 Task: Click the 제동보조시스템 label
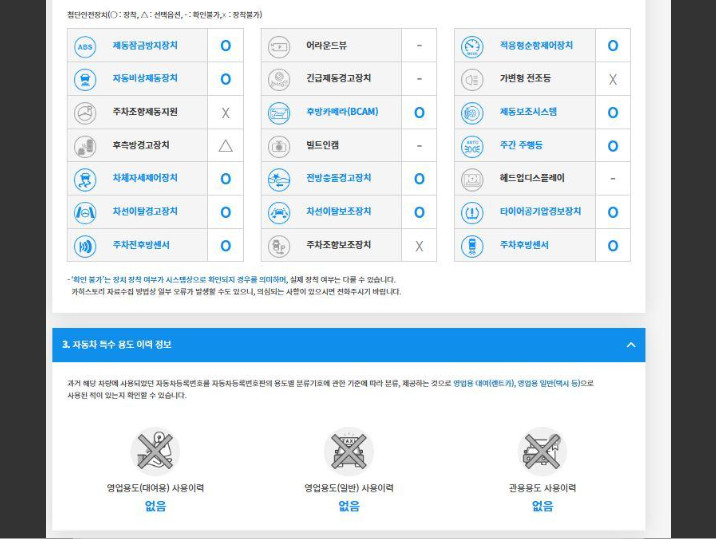click(529, 112)
